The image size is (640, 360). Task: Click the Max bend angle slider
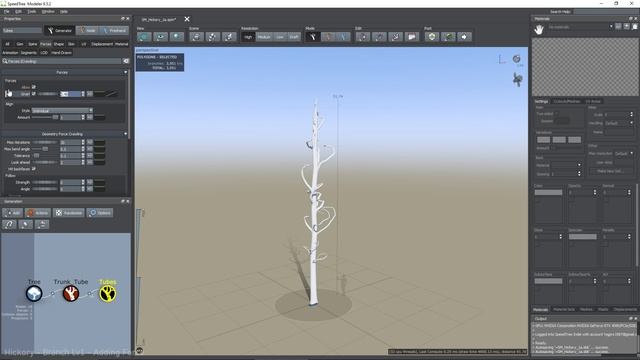45,149
